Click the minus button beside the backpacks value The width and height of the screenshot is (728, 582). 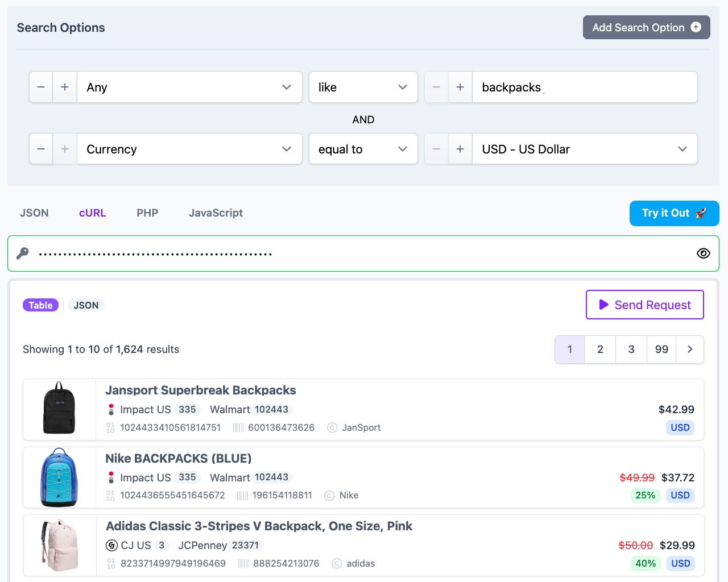[x=436, y=87]
